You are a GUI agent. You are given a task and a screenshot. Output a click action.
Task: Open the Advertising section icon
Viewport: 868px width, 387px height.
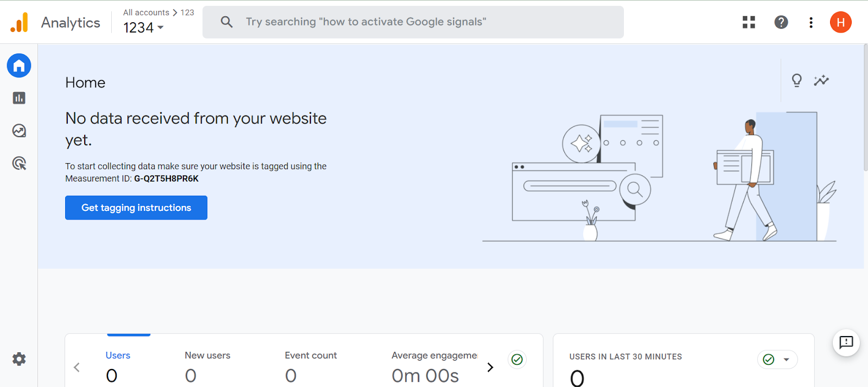point(19,163)
